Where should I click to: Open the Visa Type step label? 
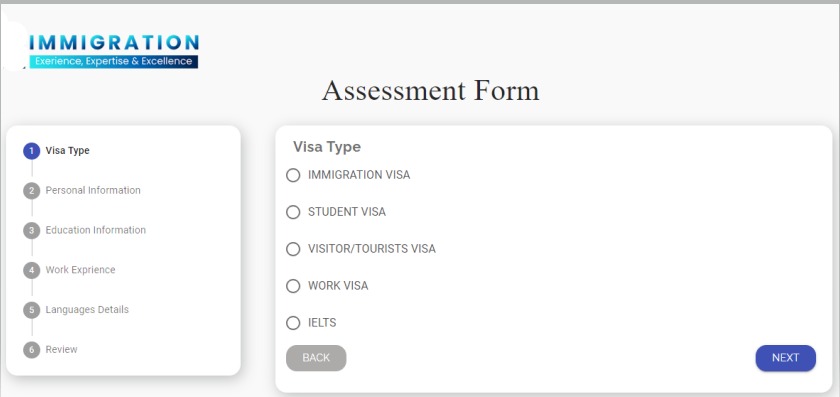[68, 151]
